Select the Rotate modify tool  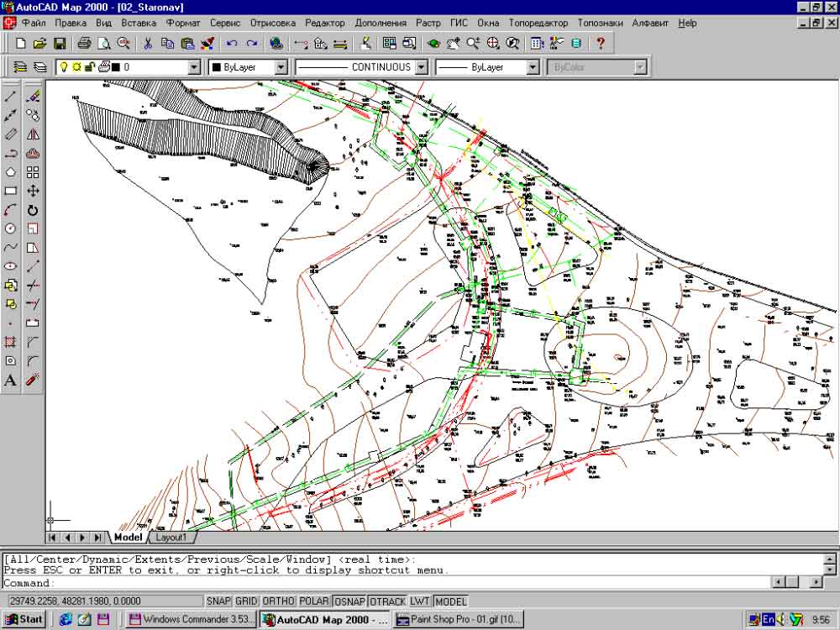(33, 210)
